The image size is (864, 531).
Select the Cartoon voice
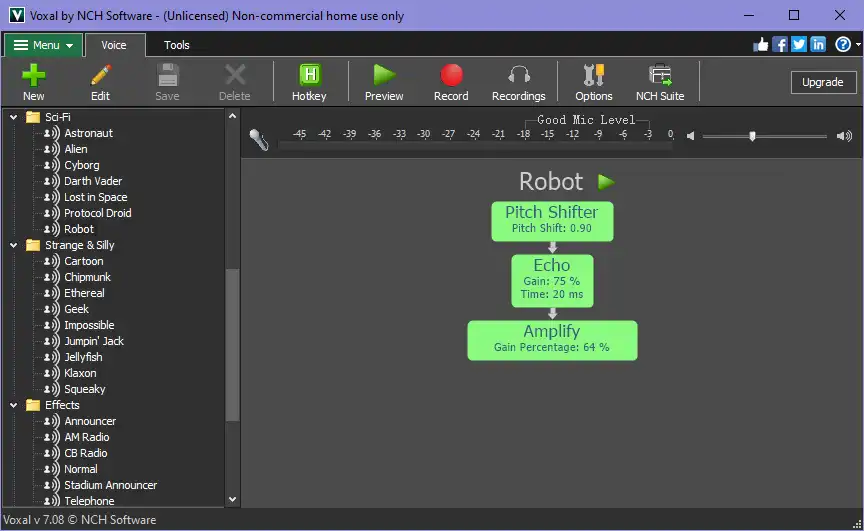pos(84,261)
